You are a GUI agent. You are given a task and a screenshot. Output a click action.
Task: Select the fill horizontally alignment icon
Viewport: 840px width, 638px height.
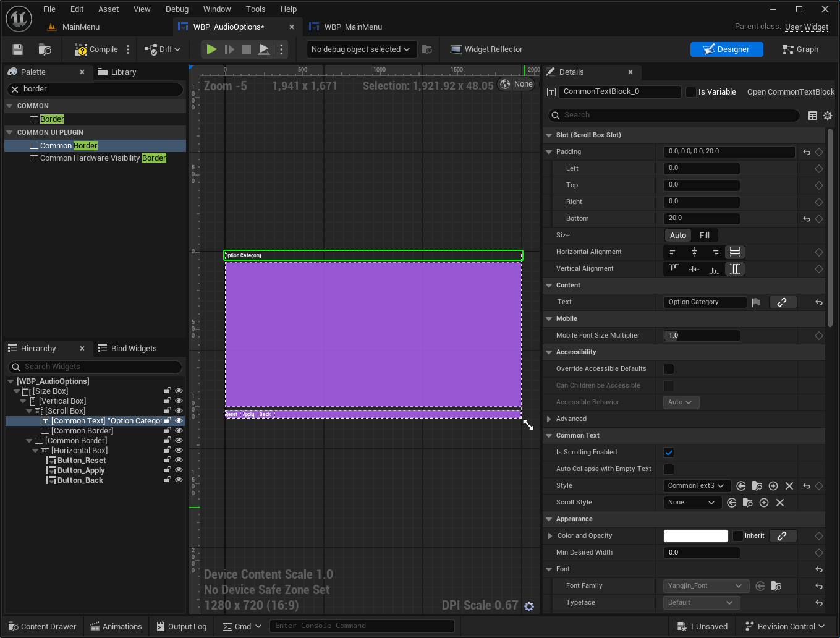coord(735,252)
